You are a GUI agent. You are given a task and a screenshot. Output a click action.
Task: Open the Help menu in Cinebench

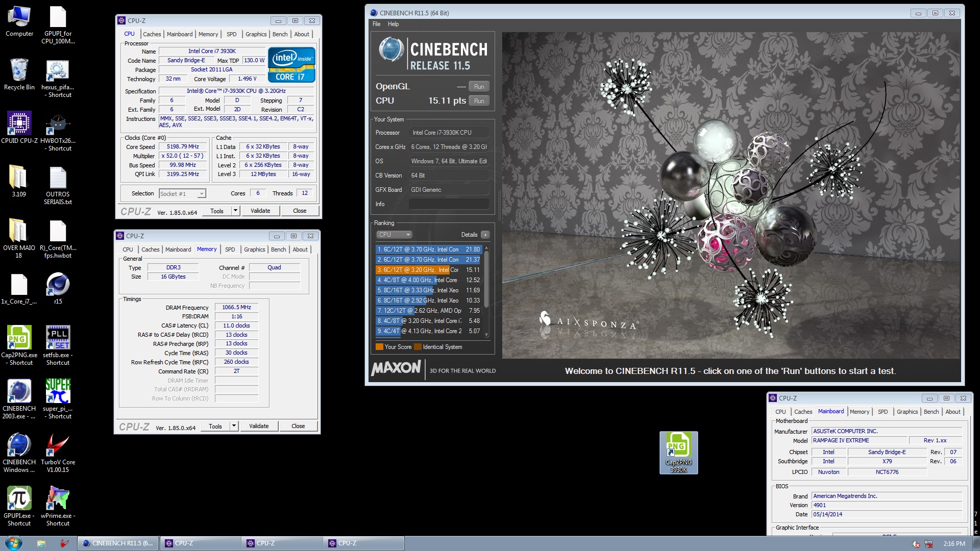[x=393, y=24]
